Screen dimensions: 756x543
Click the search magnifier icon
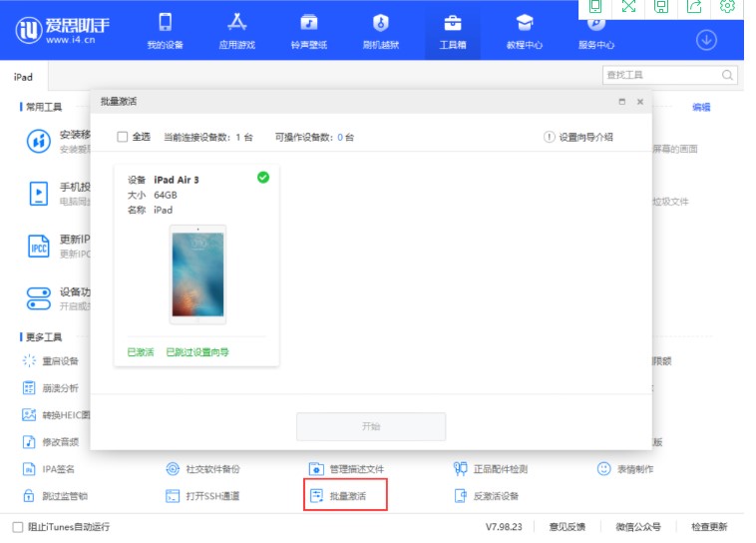coord(727,75)
